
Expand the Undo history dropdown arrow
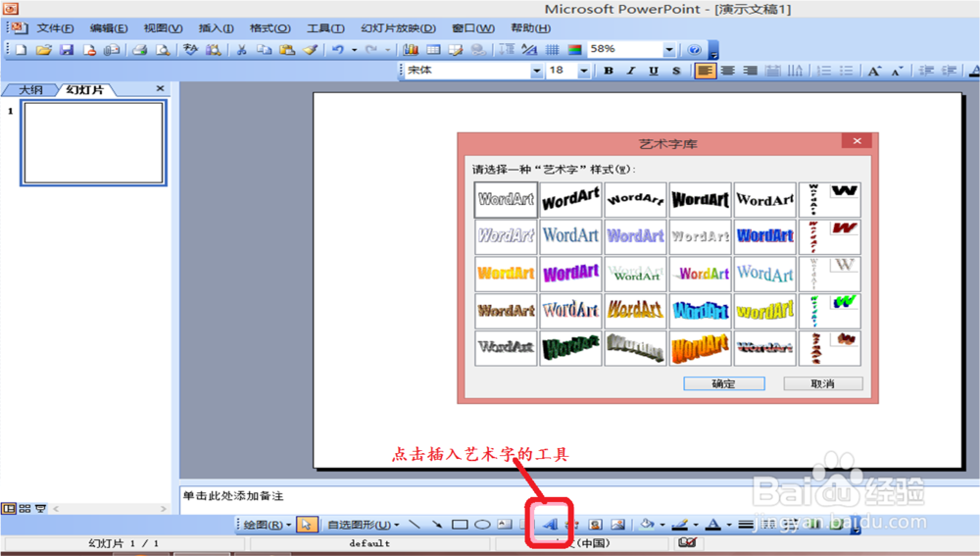[x=354, y=49]
